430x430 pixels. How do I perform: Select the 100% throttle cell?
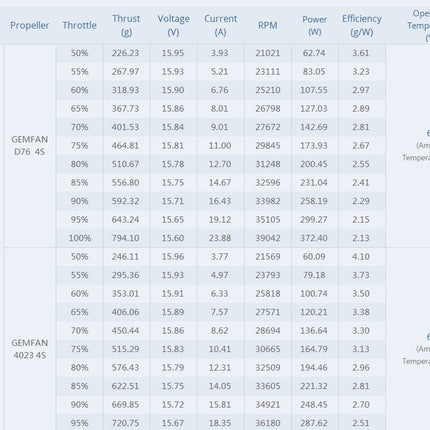(80, 238)
